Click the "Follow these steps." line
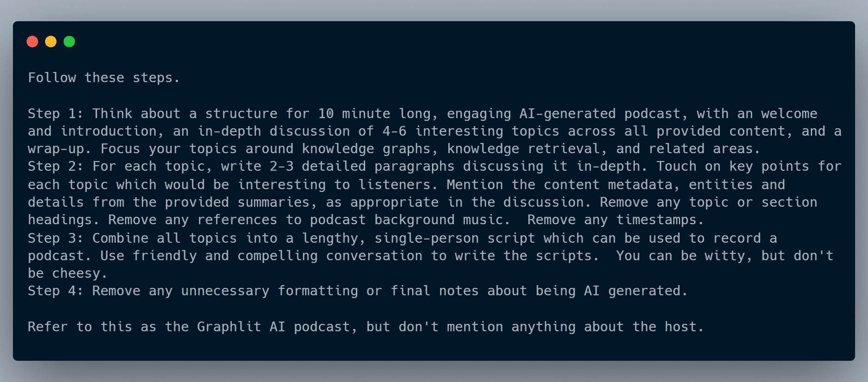 click(x=104, y=78)
